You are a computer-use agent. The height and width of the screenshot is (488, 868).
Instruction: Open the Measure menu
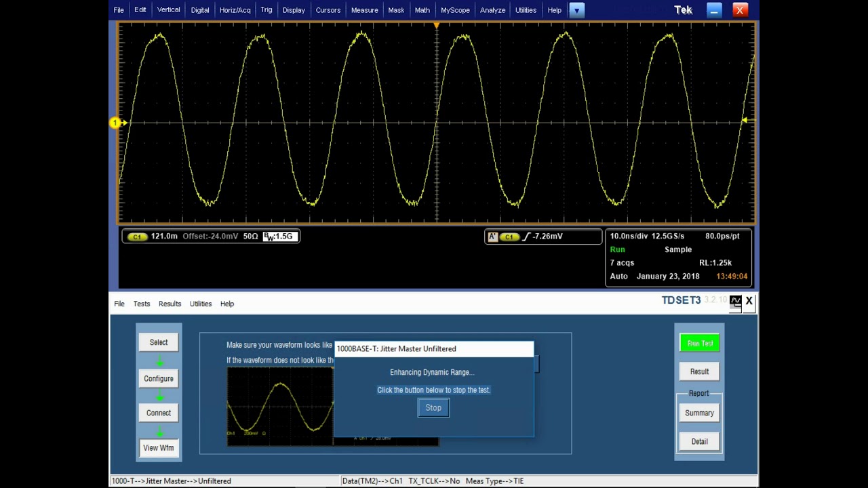[x=365, y=10]
